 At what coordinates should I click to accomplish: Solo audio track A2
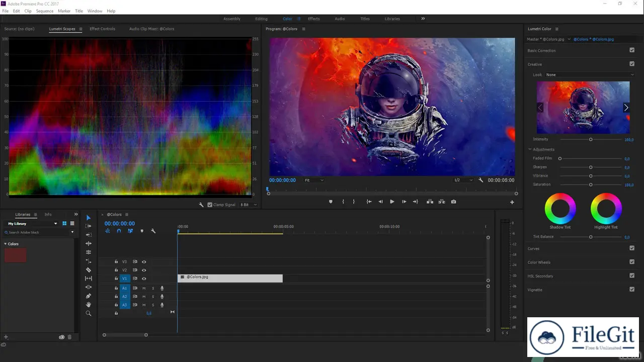click(x=153, y=297)
